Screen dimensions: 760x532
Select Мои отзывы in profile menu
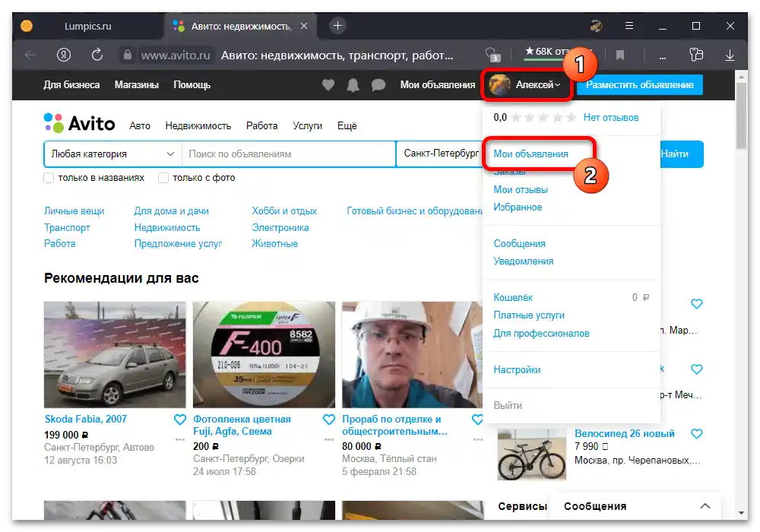coord(521,189)
